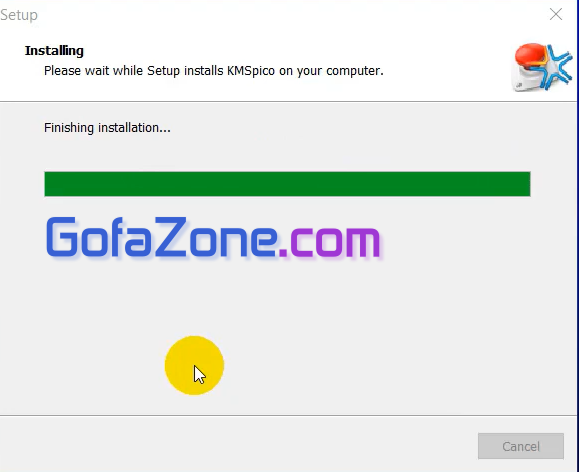The image size is (579, 472).
Task: Click the white mouse pointer arrow
Action: (x=199, y=374)
